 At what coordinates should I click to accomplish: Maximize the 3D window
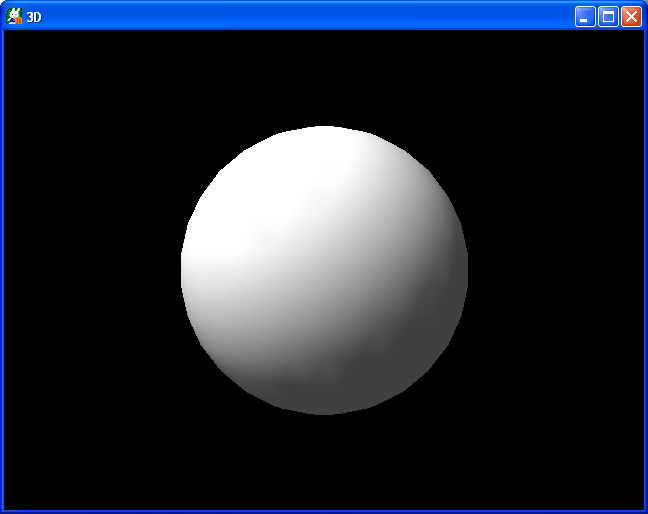pos(608,16)
